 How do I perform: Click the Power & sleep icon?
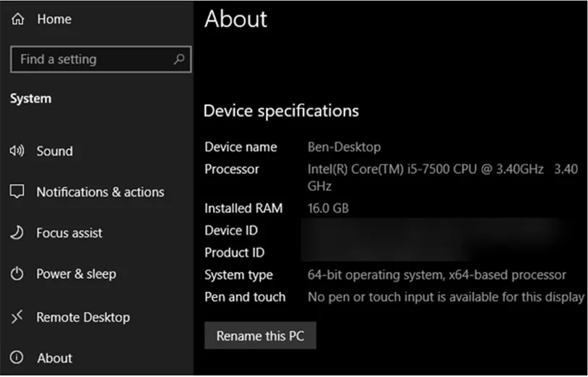pos(17,274)
